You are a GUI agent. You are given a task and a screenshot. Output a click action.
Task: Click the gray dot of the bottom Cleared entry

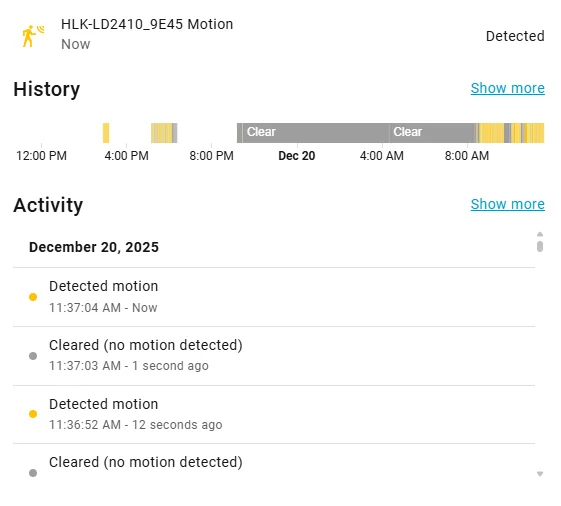(33, 473)
